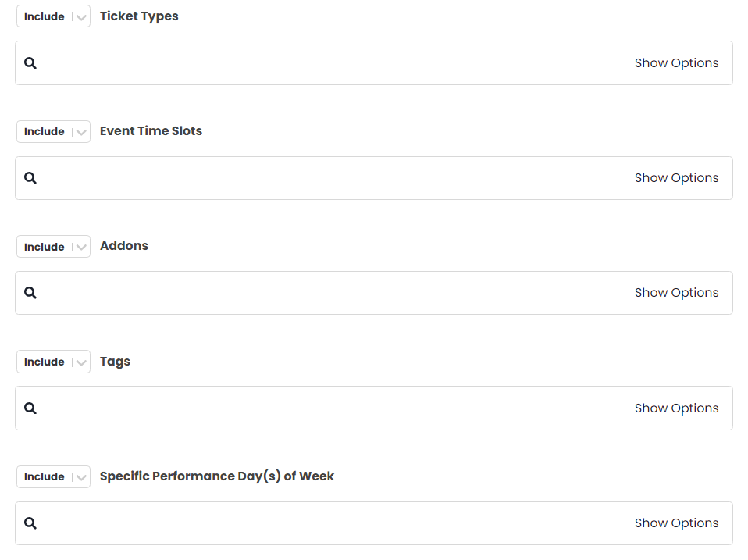Click the search icon in Ticket Types field
This screenshot has height=560, width=748.
(30, 62)
